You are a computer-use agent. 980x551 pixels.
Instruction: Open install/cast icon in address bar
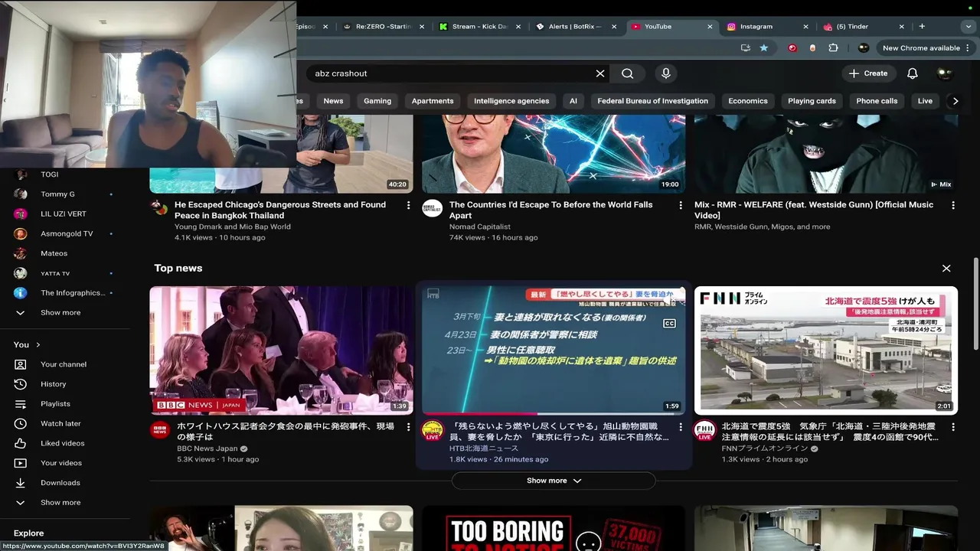pos(746,47)
